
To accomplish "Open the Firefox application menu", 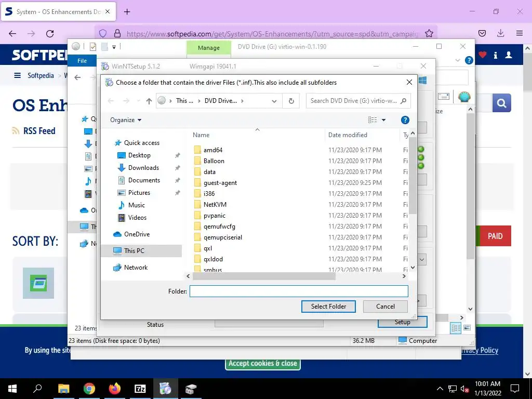I will [x=520, y=33].
